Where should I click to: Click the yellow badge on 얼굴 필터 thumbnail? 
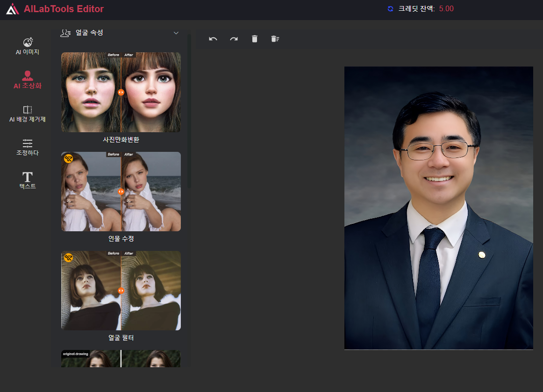pos(69,257)
